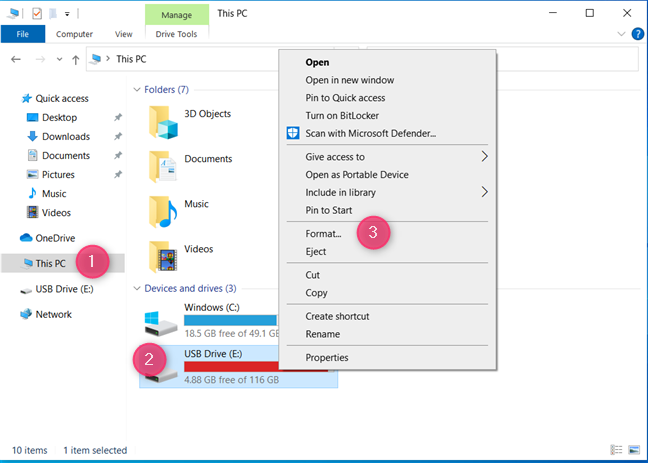Open the recent locations dropdown arrow
This screenshot has height=463, width=648.
[x=60, y=60]
